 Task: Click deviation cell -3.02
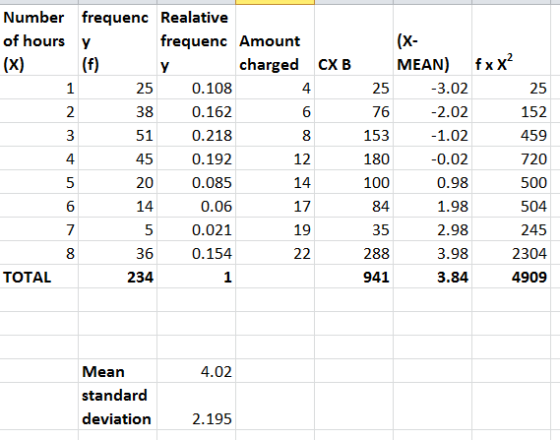coord(432,88)
